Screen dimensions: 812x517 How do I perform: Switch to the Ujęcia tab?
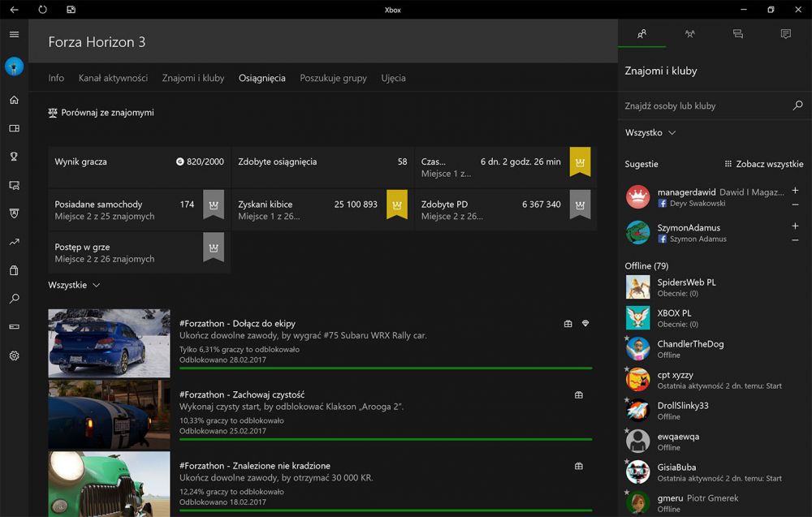click(393, 78)
